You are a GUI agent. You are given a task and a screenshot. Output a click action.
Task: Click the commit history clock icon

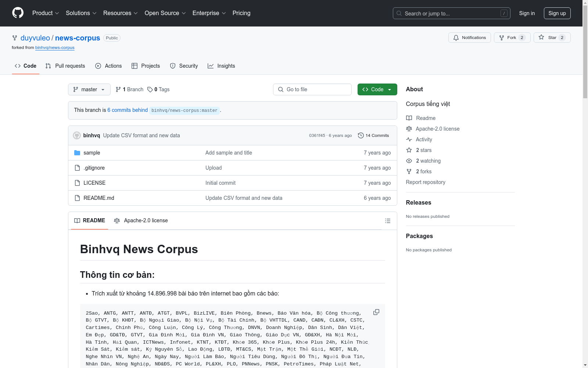point(361,135)
